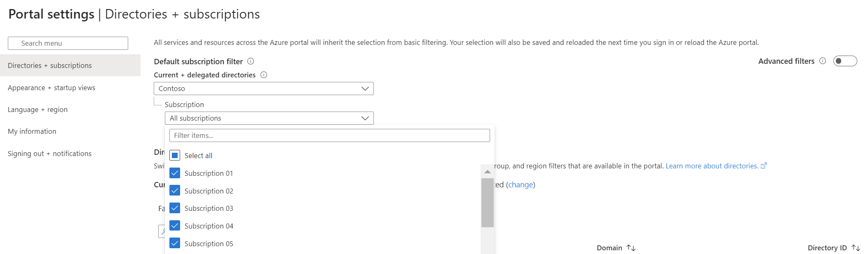
Task: Toggle the Advanced filters switch
Action: click(x=845, y=61)
